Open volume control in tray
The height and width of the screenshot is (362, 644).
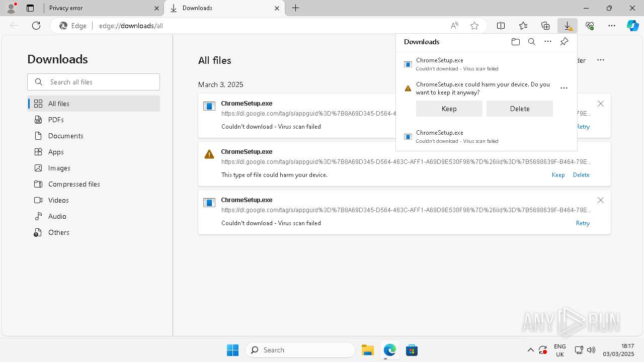(x=591, y=350)
